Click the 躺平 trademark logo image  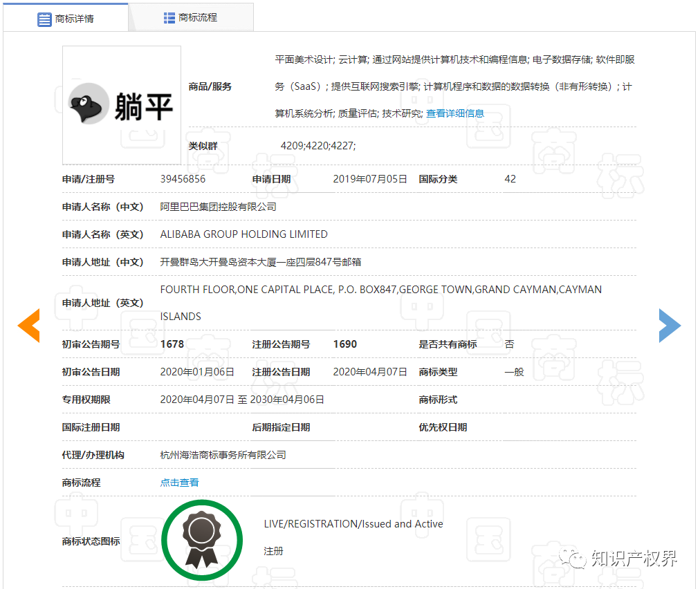[x=122, y=105]
